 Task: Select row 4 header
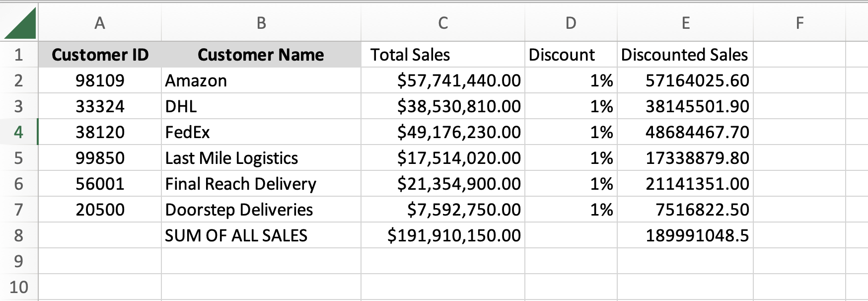tap(18, 132)
